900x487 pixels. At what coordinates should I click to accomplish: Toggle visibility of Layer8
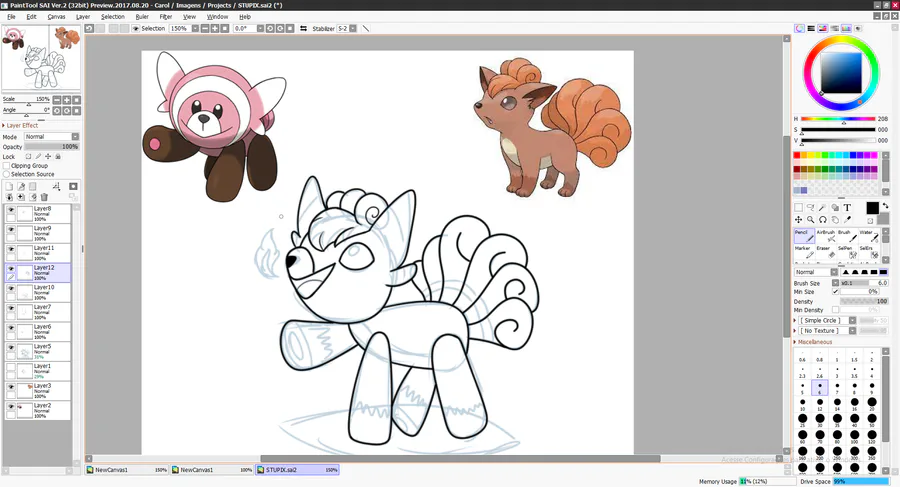11,210
